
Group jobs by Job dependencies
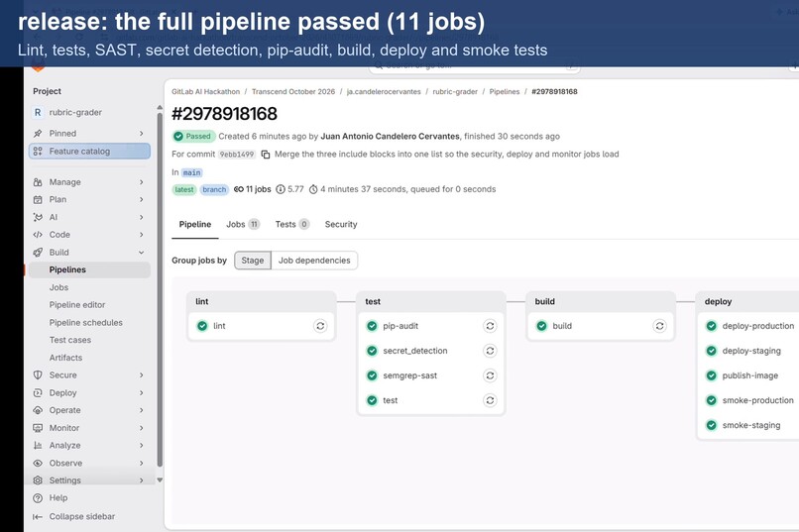pyautogui.click(x=314, y=261)
